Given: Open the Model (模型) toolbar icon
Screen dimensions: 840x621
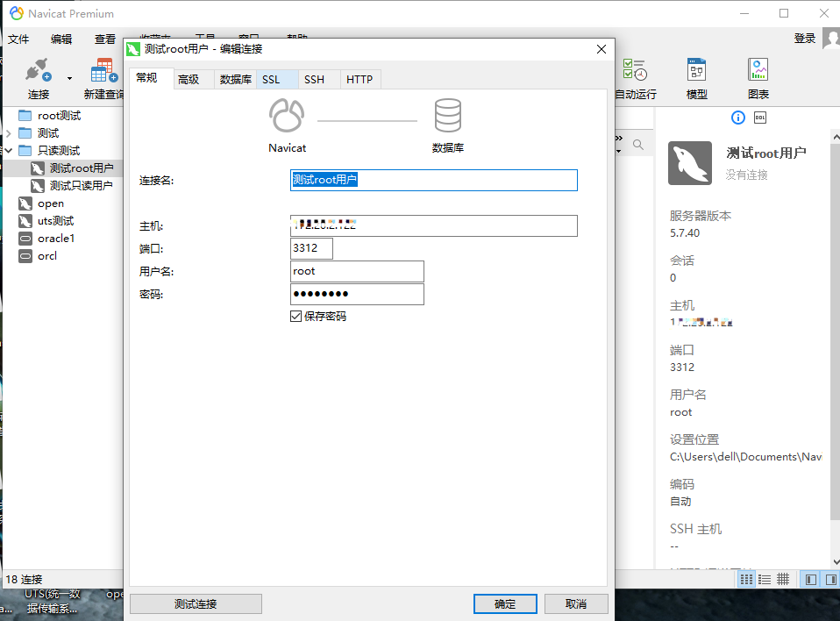Looking at the screenshot, I should pos(696,69).
